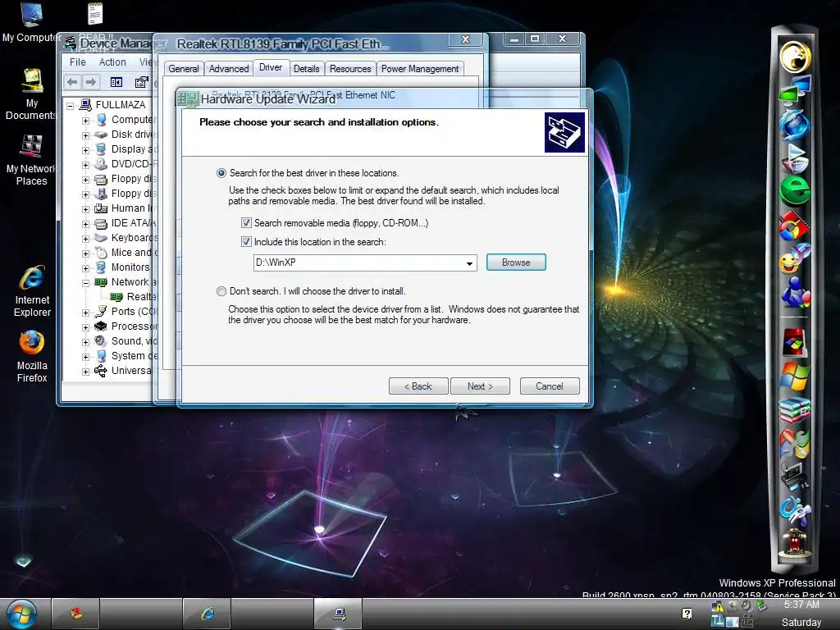Launch Internet Explorer from desktop
Screen dimensions: 840x630
(32, 290)
